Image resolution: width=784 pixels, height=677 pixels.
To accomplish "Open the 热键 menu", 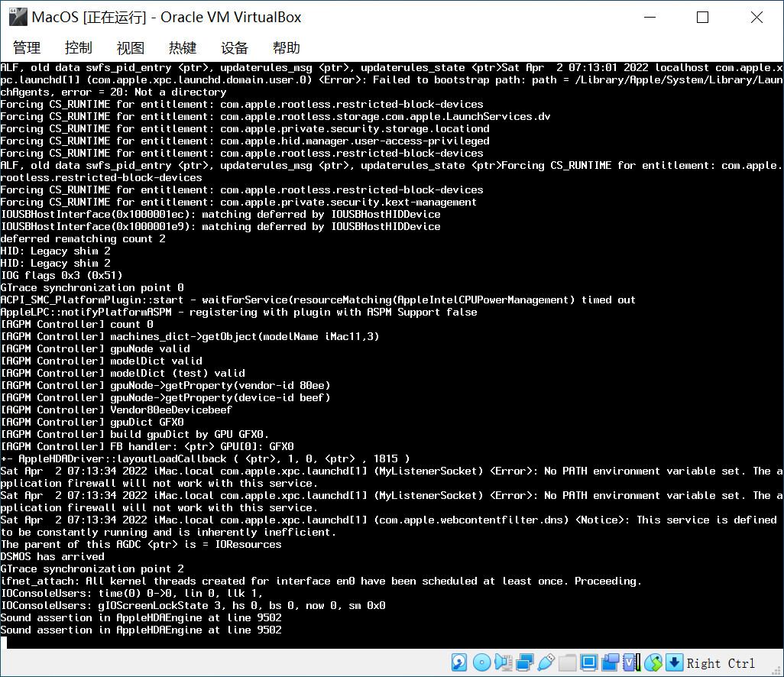I will (x=183, y=48).
